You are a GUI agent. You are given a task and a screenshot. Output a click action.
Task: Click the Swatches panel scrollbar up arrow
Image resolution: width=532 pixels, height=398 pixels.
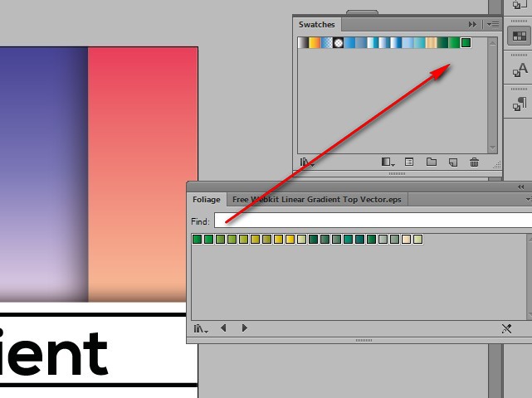493,43
